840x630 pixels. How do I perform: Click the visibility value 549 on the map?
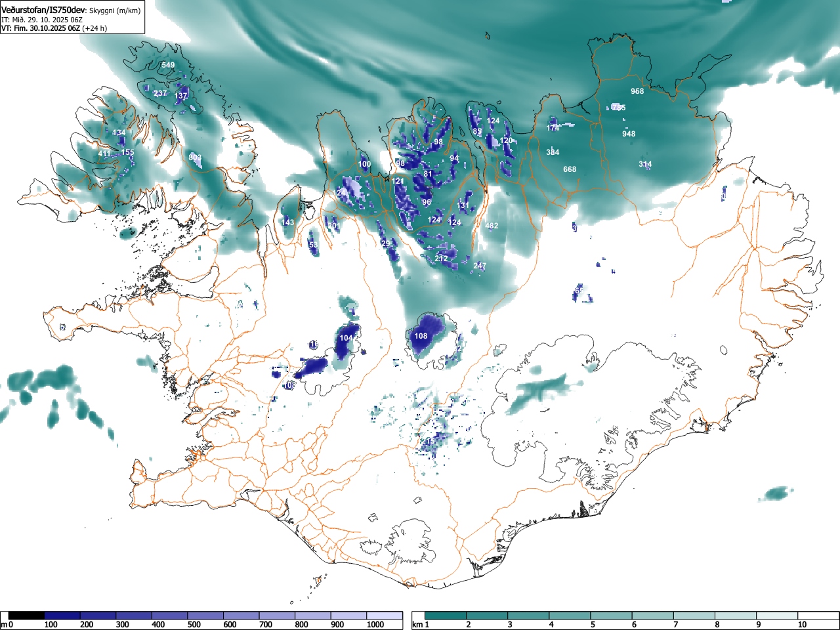(x=169, y=65)
